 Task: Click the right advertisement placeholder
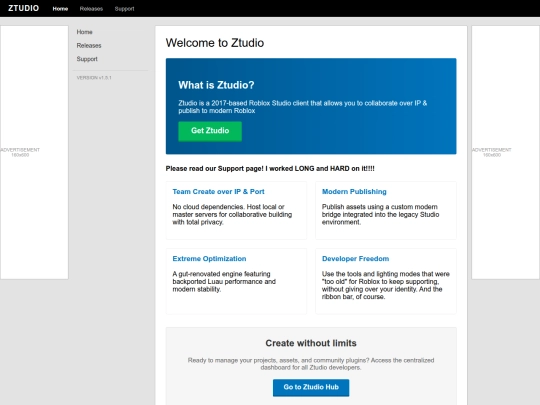[505, 152]
